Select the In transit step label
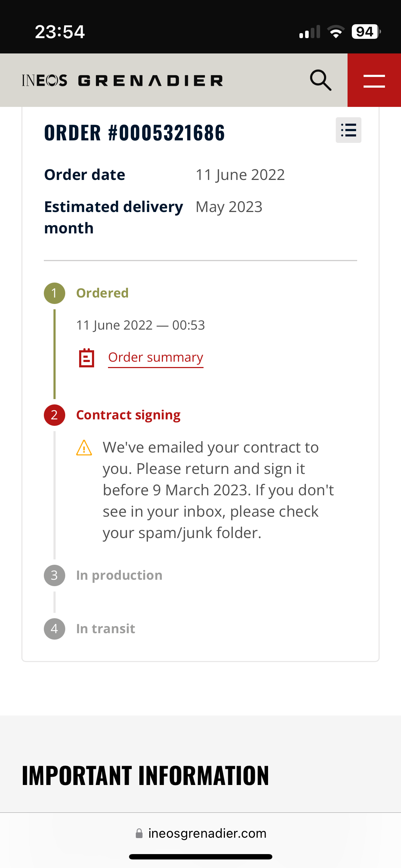The width and height of the screenshot is (401, 868). (x=106, y=629)
